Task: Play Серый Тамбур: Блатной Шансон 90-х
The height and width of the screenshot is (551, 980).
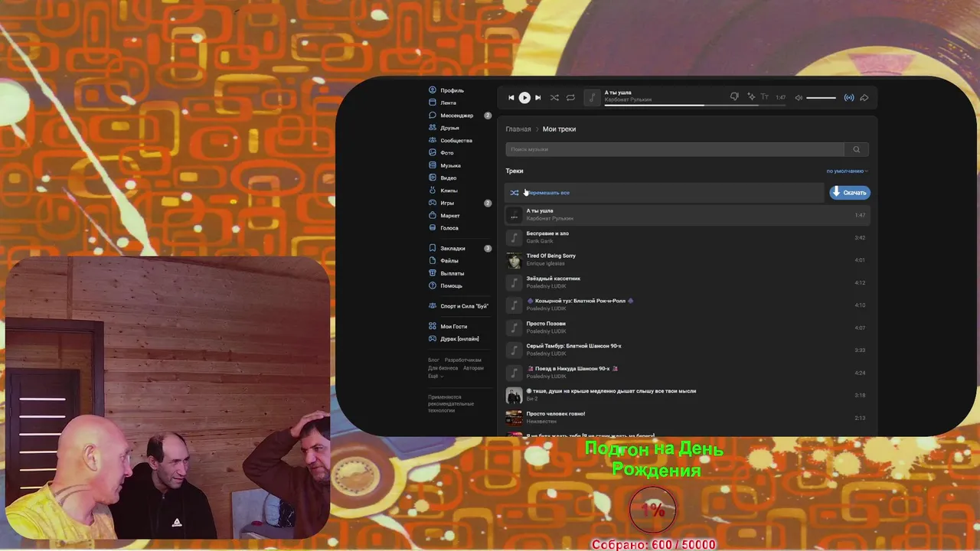Action: [687, 350]
